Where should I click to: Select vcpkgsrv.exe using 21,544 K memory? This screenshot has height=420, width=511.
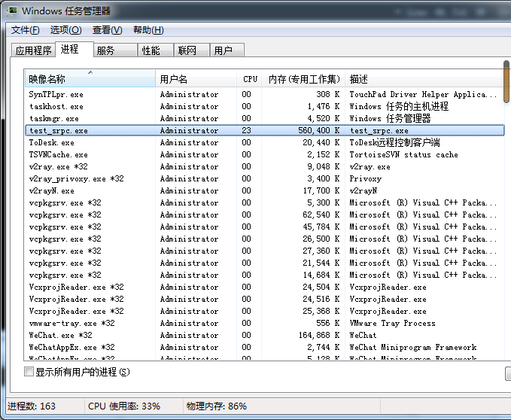[264, 263]
